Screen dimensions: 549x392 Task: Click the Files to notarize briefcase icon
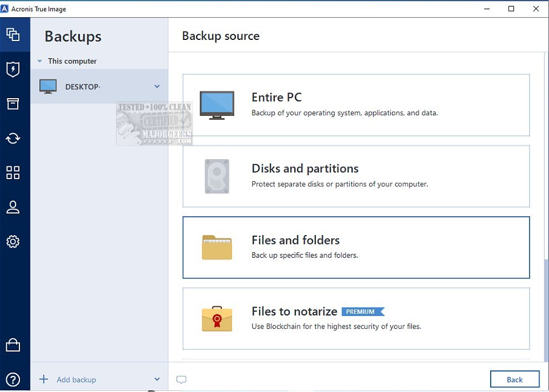(216, 319)
